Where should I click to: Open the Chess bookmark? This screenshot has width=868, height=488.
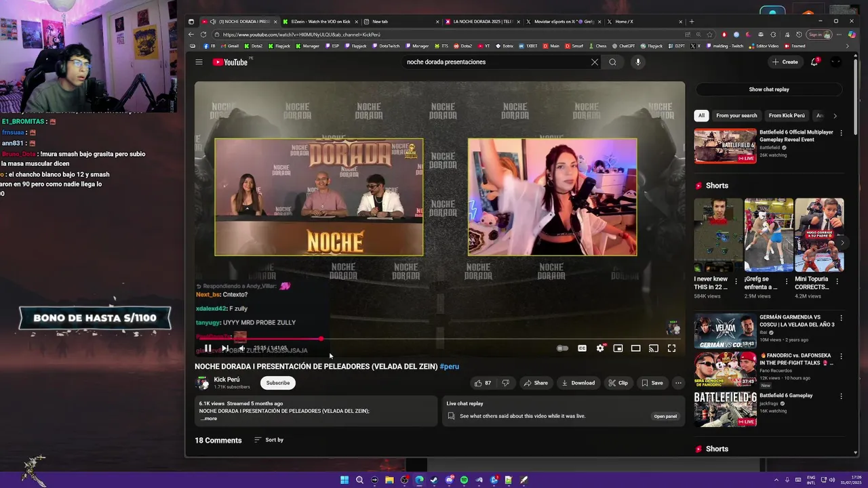(x=597, y=46)
